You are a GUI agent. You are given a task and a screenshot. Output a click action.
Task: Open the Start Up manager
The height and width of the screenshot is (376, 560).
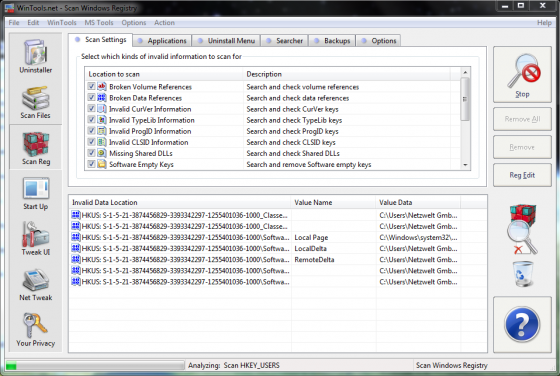(x=36, y=194)
